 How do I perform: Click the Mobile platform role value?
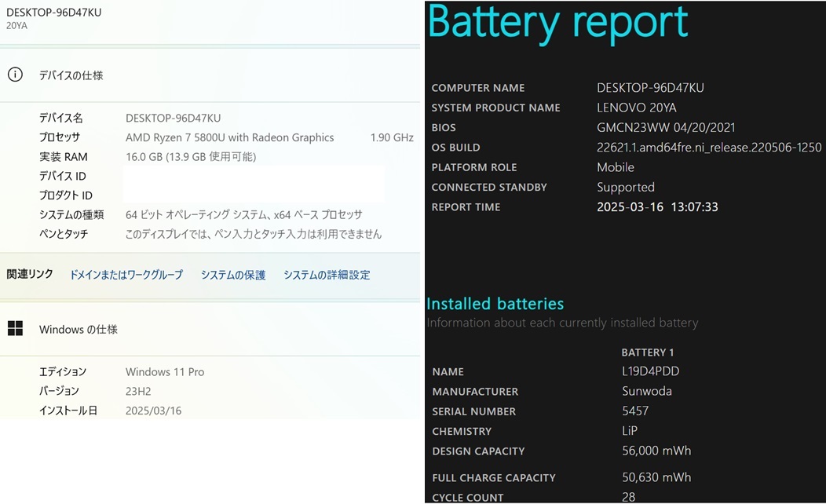point(616,167)
